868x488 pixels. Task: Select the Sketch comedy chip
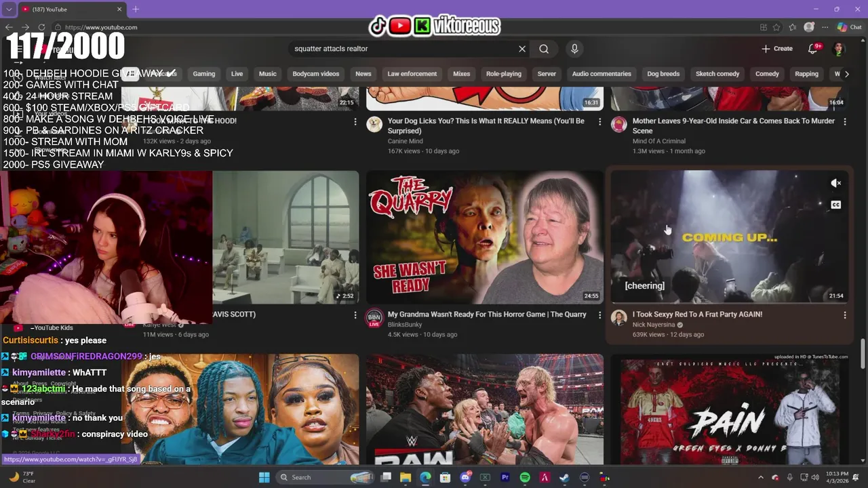[717, 74]
